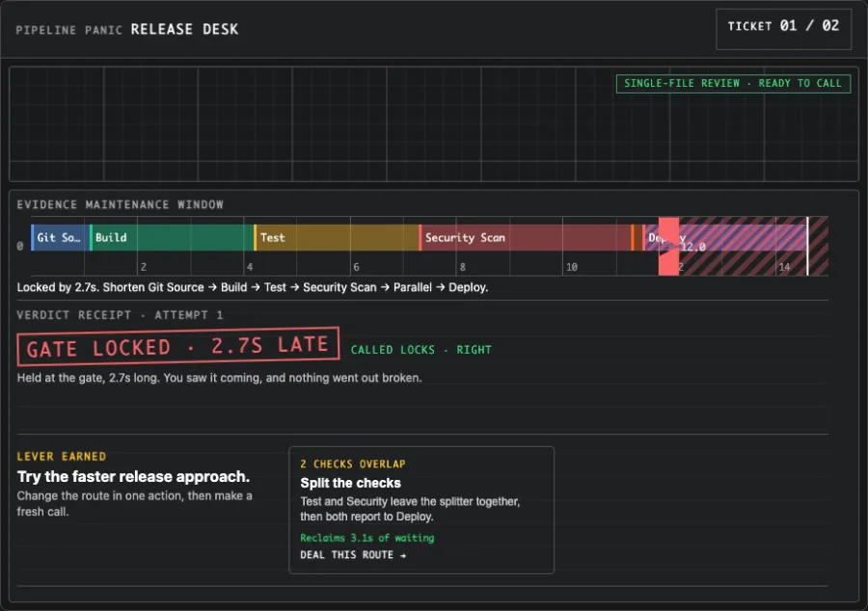Image resolution: width=868 pixels, height=611 pixels.
Task: Click the 2 CHECKS OVERLAP label
Action: click(353, 464)
